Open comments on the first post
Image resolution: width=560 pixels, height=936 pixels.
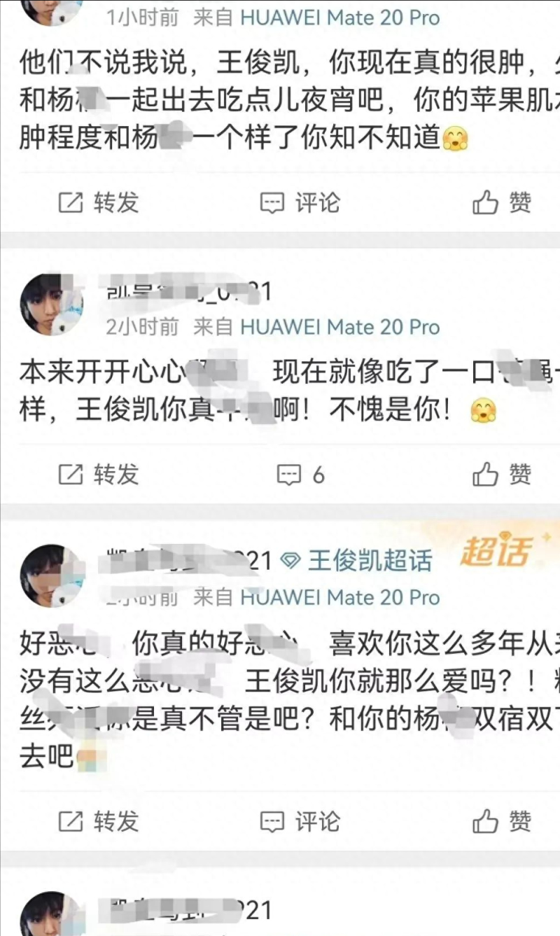click(x=300, y=203)
